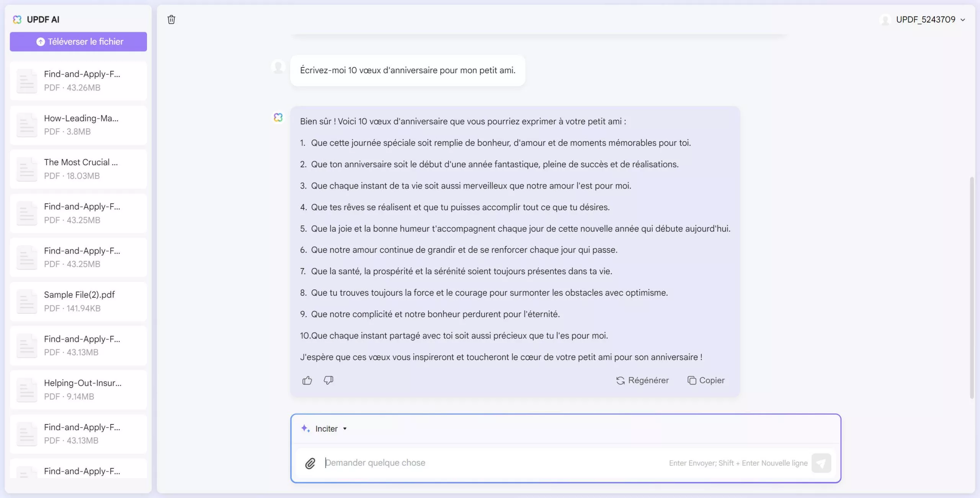Viewport: 980px width, 498px height.
Task: Click the PDF · 43.26MB size label
Action: point(72,88)
